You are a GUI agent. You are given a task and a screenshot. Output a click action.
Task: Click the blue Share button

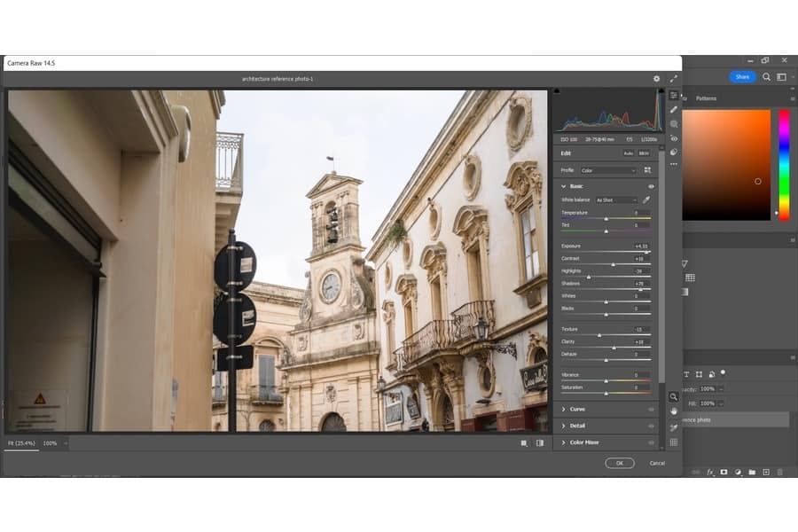(742, 77)
